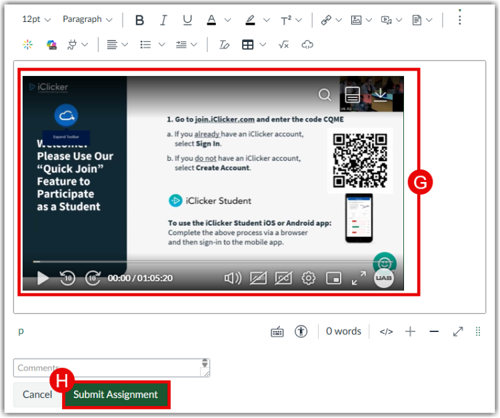Click the Comments input field

111,368
